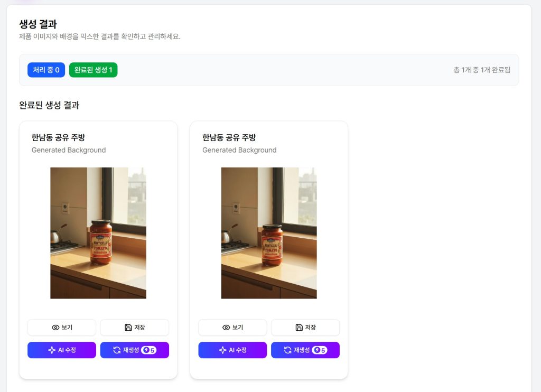Click the 총 1개 중 1개 완료됨 status text
Image resolution: width=541 pixels, height=392 pixels.
pos(482,70)
